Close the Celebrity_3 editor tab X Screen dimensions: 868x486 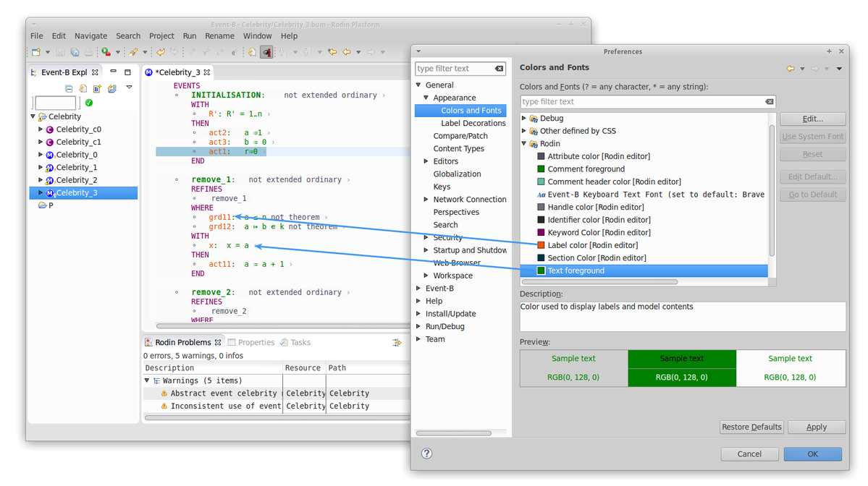(207, 72)
